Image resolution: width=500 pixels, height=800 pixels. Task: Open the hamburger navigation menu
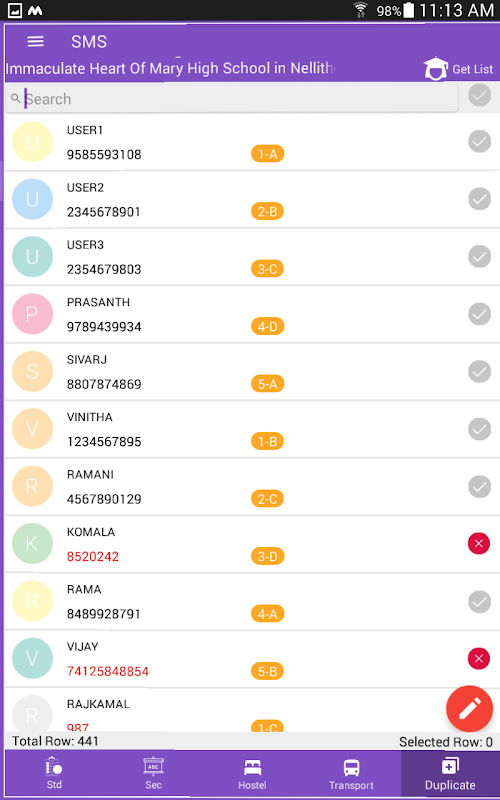click(x=35, y=41)
